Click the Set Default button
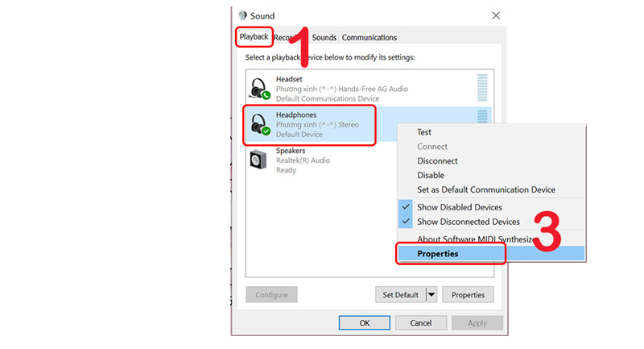 click(400, 295)
